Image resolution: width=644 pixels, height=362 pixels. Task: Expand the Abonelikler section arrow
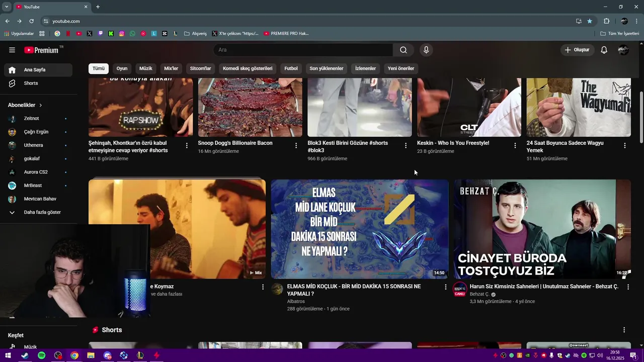click(40, 105)
